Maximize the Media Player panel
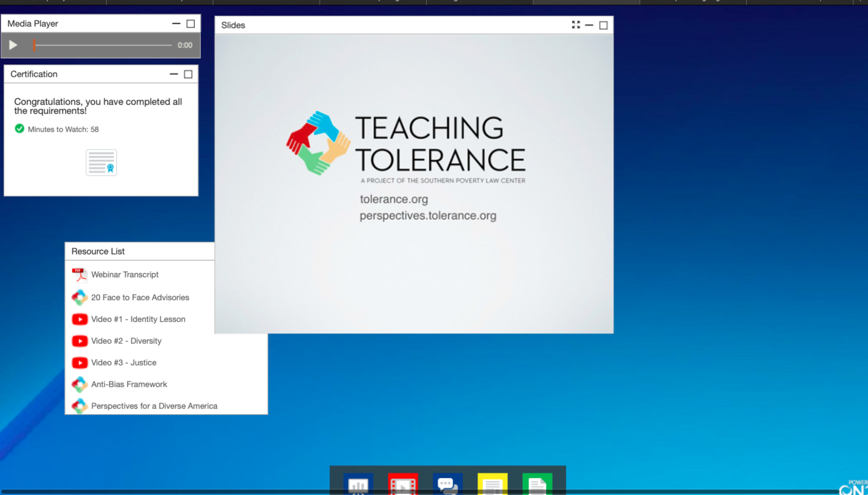 click(191, 24)
